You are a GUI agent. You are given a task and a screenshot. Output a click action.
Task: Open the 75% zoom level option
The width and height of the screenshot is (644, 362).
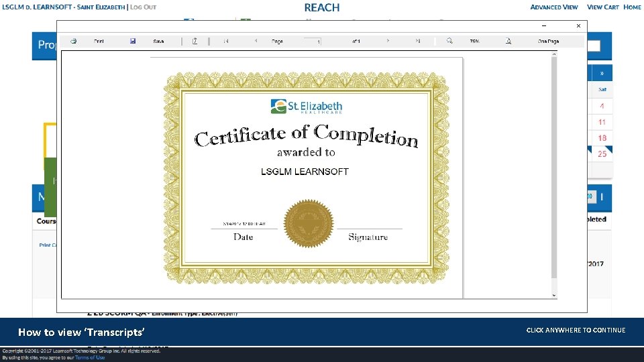click(475, 42)
